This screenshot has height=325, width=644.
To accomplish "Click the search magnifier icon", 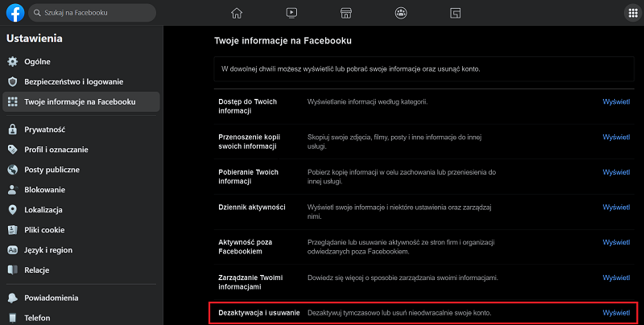I will [x=37, y=13].
